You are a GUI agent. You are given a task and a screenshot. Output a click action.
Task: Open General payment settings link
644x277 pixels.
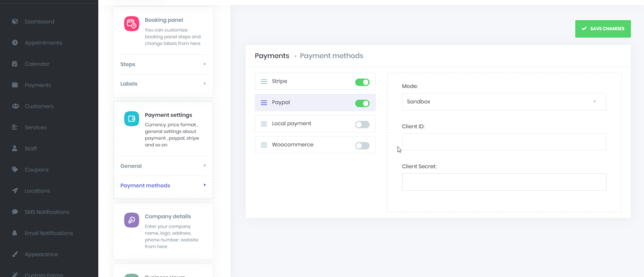click(x=131, y=166)
